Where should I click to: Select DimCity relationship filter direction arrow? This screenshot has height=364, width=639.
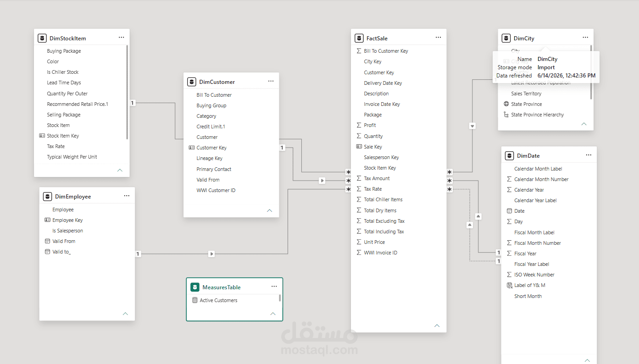(472, 126)
